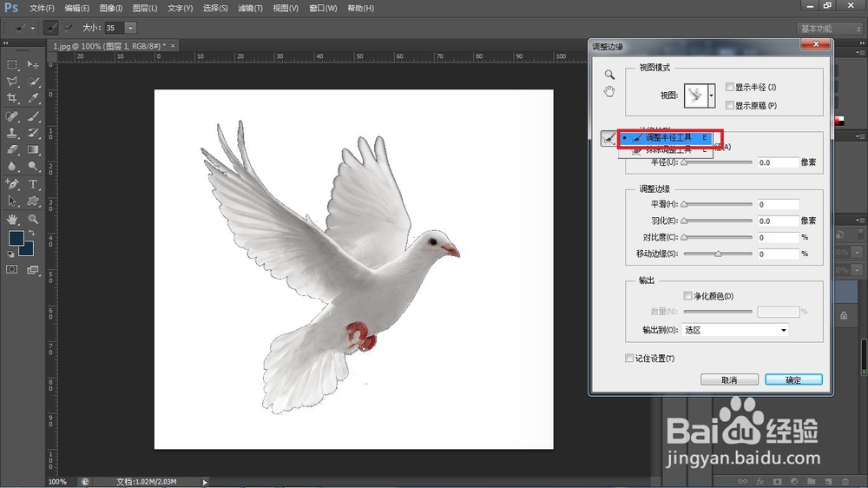
Task: Click Refine Radius tool button in dialog
Action: click(x=608, y=138)
